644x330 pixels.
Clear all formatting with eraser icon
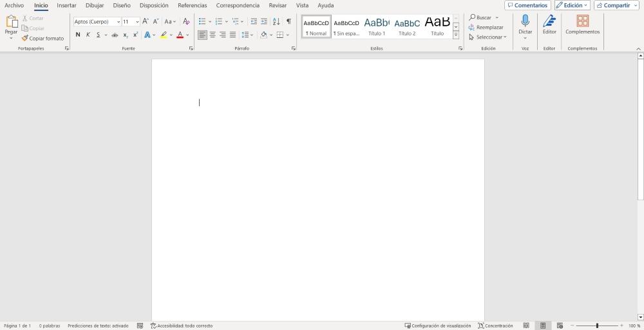[186, 21]
